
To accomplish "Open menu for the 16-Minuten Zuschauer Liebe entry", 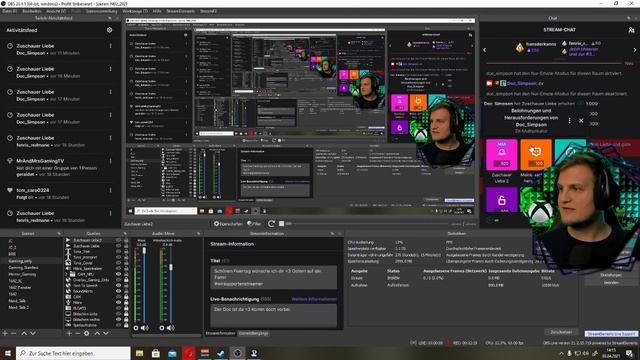I will 110,69.
